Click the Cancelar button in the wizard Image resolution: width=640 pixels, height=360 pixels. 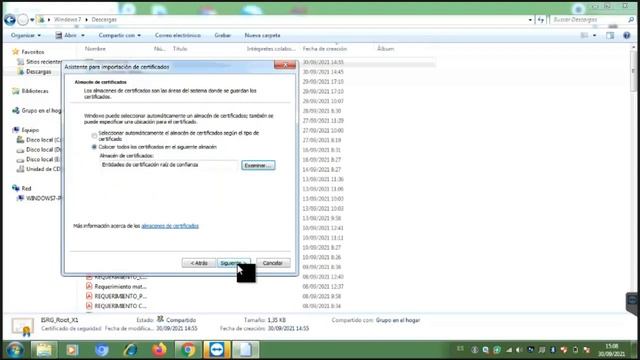(273, 263)
